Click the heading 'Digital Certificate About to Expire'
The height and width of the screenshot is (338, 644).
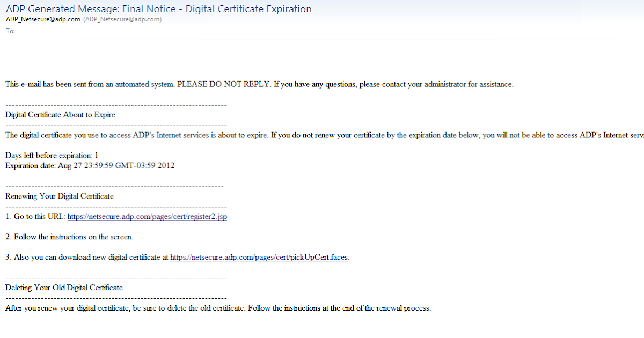click(x=60, y=114)
